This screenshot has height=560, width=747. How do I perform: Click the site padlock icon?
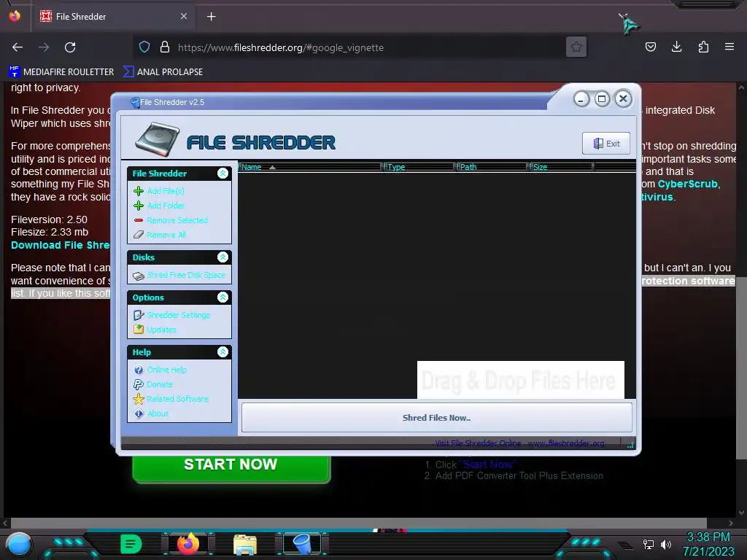165,47
